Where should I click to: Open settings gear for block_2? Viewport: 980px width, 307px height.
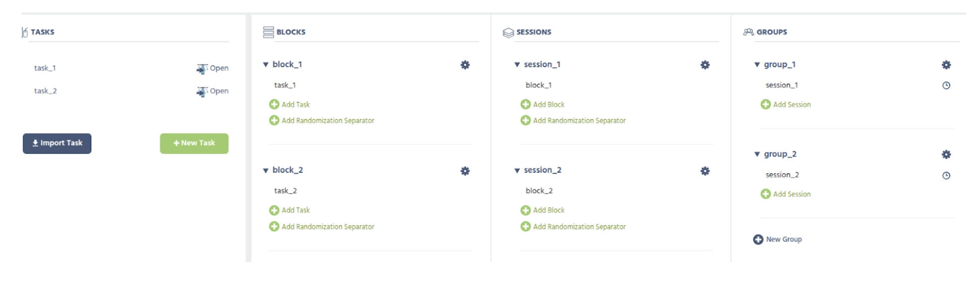pos(465,171)
